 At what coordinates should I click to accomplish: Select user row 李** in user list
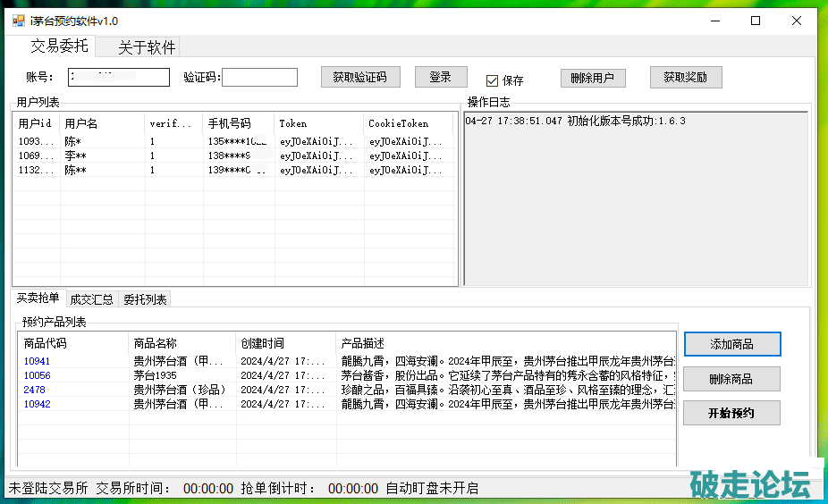click(x=75, y=155)
